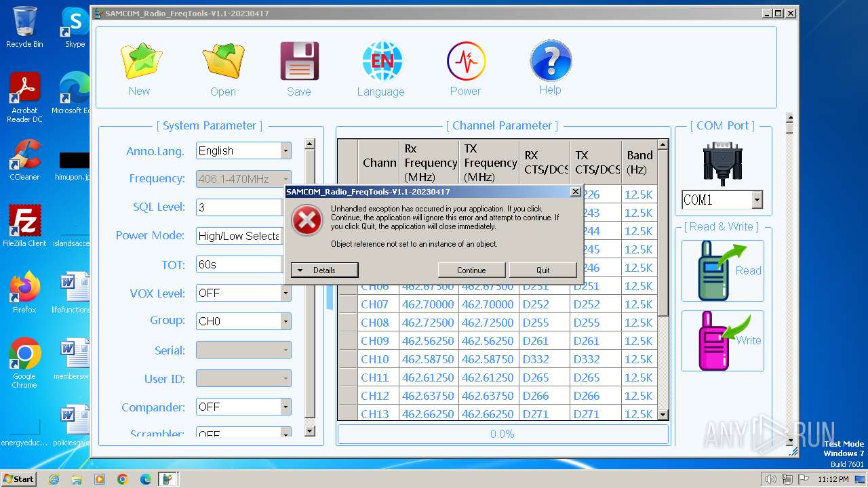The width and height of the screenshot is (868, 488).
Task: Click the clock showing 11:12 PM
Action: (833, 479)
